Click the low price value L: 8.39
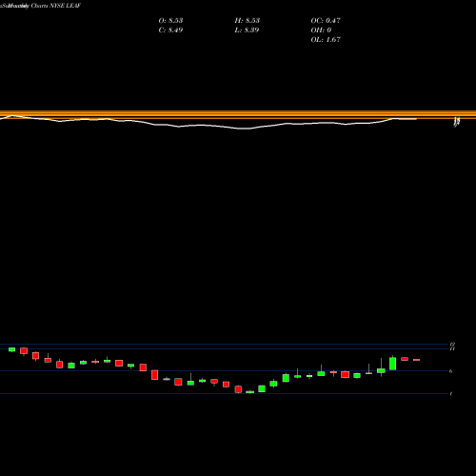 point(247,30)
